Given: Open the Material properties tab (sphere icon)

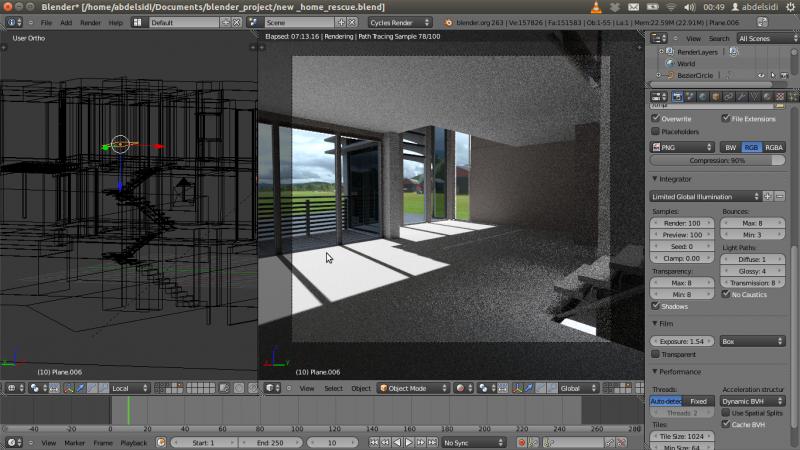Looking at the screenshot, I should (767, 96).
